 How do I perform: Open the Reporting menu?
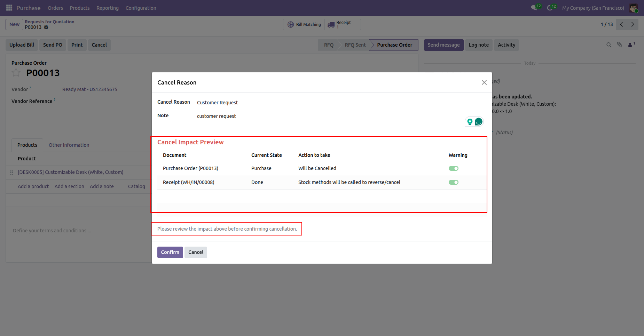[x=108, y=8]
